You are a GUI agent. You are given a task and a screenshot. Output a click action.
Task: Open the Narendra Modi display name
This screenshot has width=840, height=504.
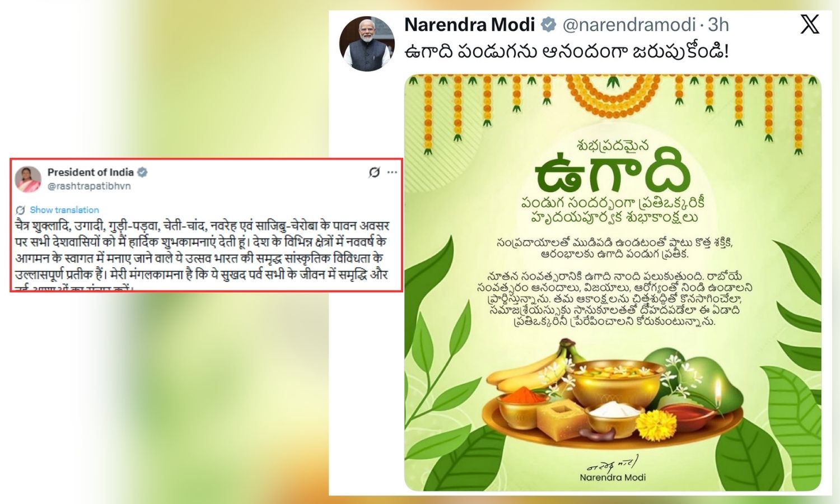(469, 25)
